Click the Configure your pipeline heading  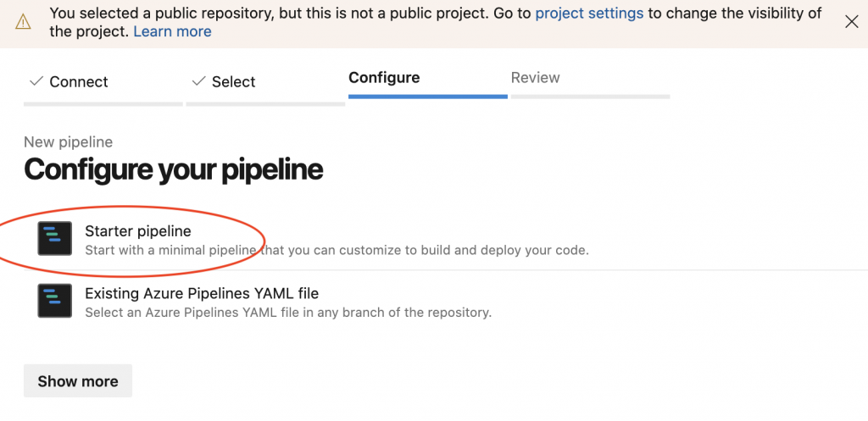174,169
